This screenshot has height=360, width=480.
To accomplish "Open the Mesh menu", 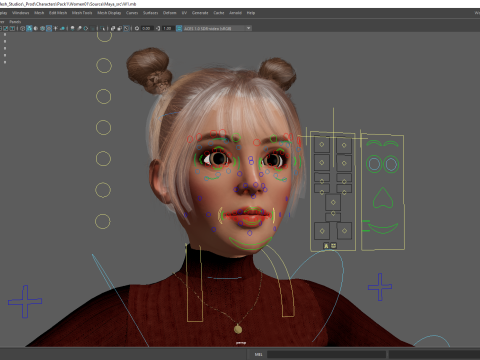I will (39, 13).
